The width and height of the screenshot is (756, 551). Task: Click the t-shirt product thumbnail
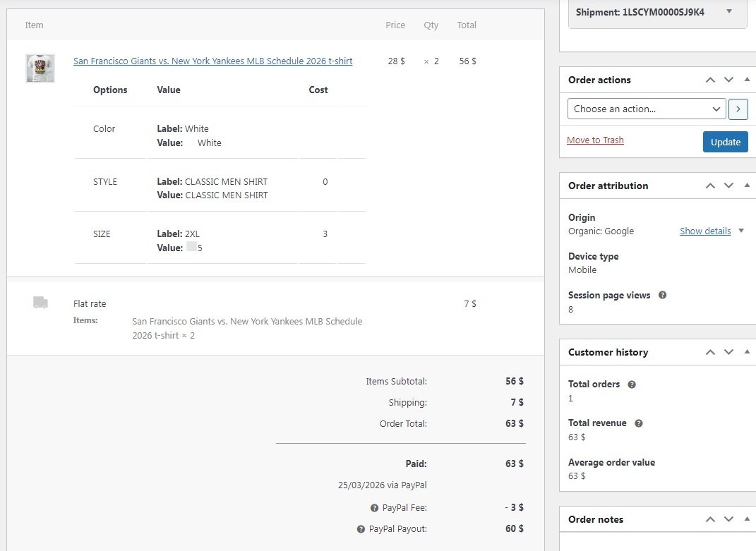[x=40, y=68]
